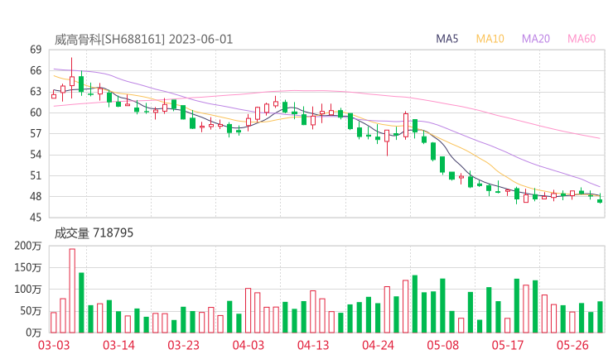
Task: Click the MA60 legend entry
Action: click(582, 39)
